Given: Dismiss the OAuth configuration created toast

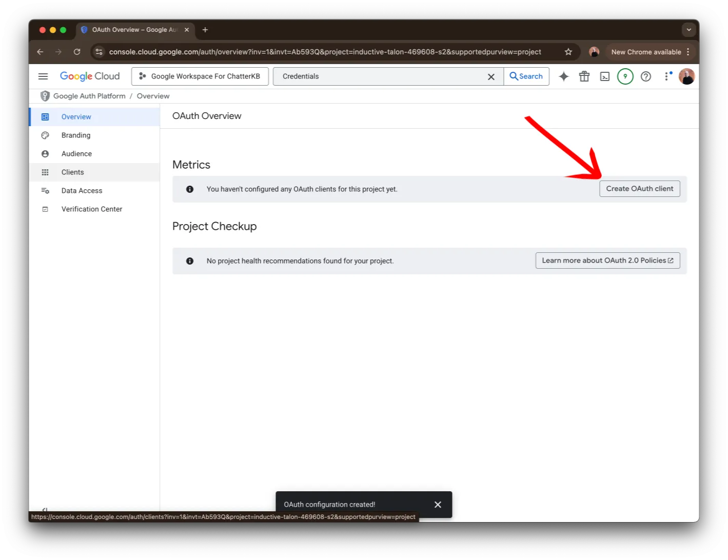Looking at the screenshot, I should click(x=438, y=505).
